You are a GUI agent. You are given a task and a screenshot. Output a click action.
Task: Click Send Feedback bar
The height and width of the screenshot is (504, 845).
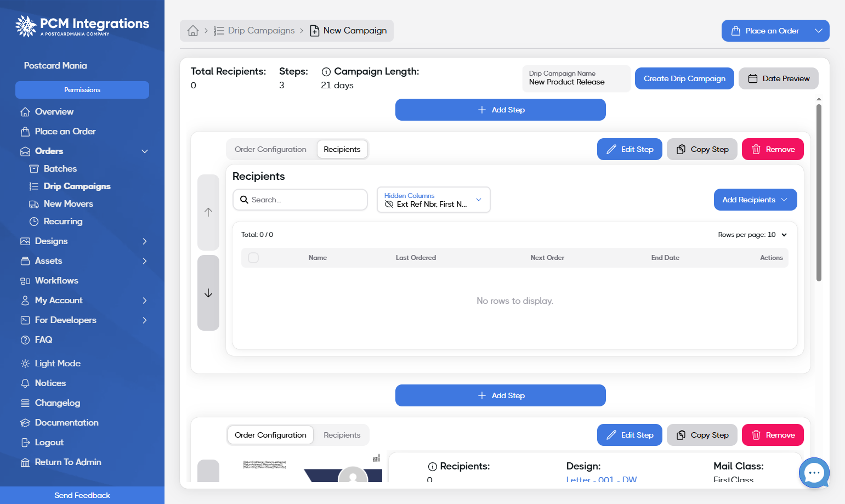click(82, 495)
